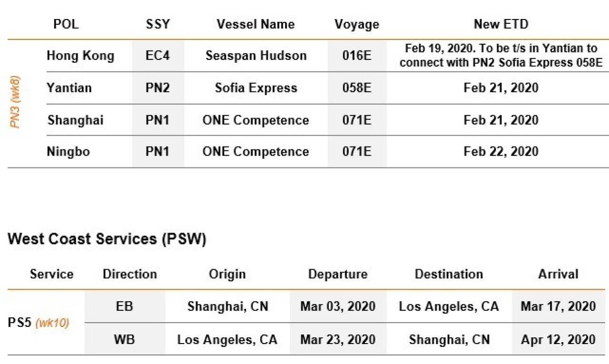Click the Vessel Name column header

point(256,24)
